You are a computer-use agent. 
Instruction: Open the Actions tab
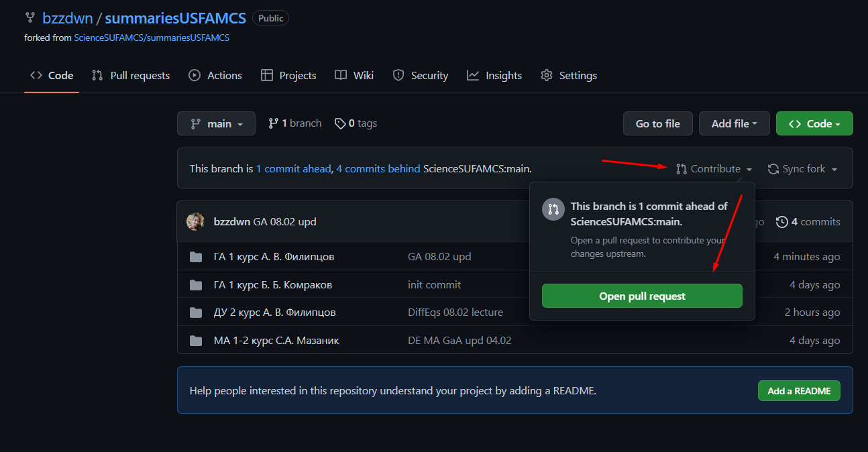[x=215, y=75]
